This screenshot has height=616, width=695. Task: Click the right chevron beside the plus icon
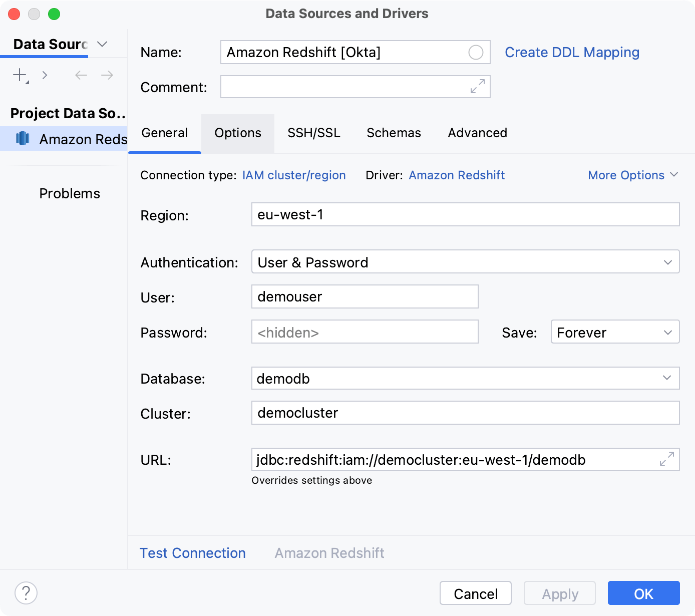[x=45, y=75]
